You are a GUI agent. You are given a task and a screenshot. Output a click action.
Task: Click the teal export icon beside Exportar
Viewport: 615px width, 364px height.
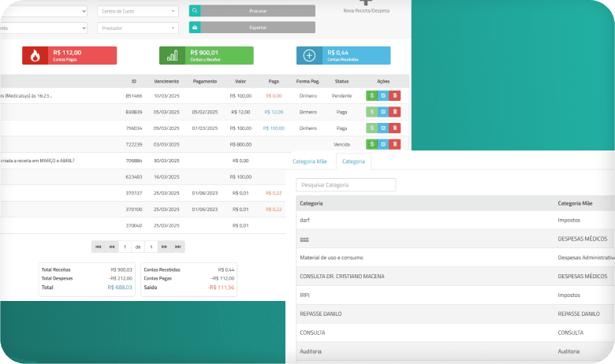coord(195,27)
